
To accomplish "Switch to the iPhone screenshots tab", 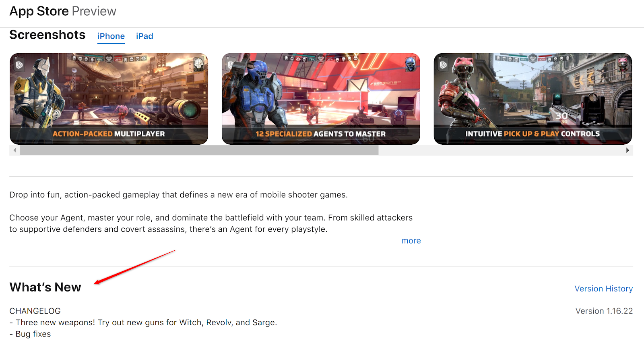I will (111, 36).
